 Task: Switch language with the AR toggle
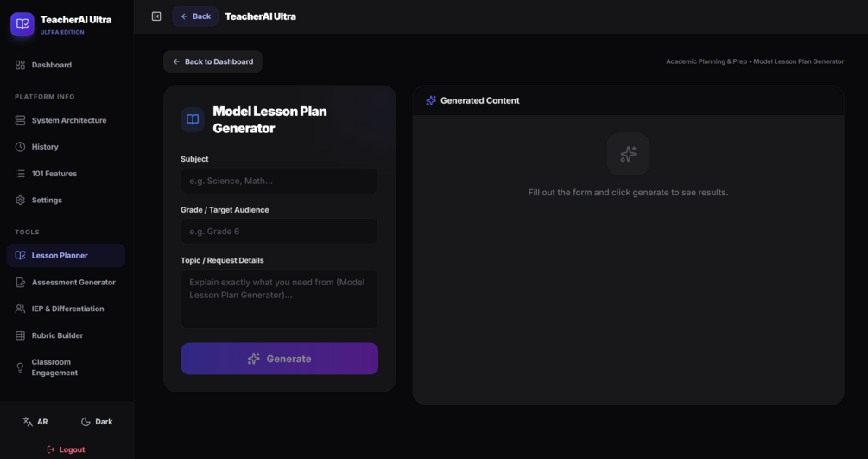[x=35, y=422]
